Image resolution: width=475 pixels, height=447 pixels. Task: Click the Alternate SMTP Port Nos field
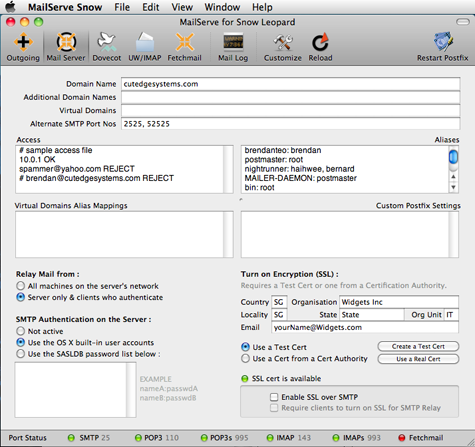[x=291, y=124]
